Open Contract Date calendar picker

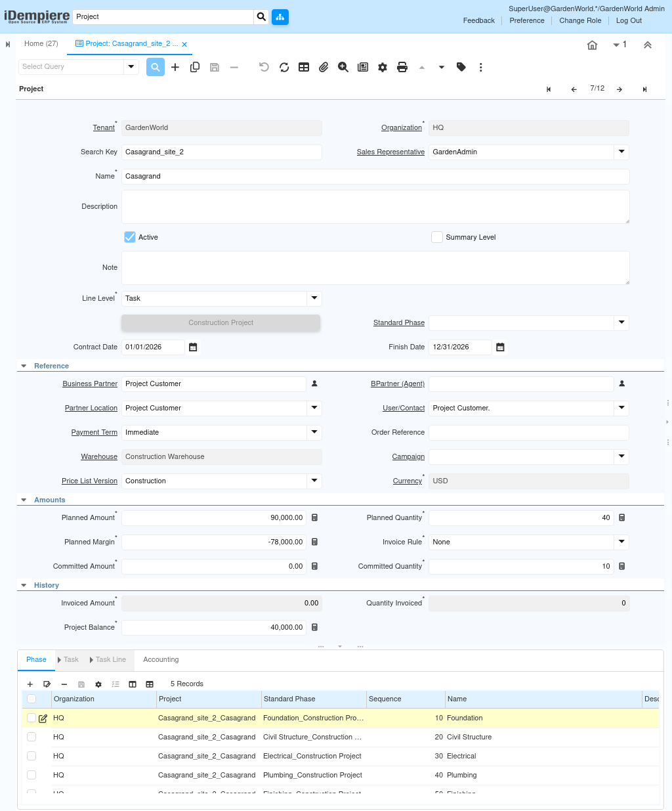click(x=193, y=347)
